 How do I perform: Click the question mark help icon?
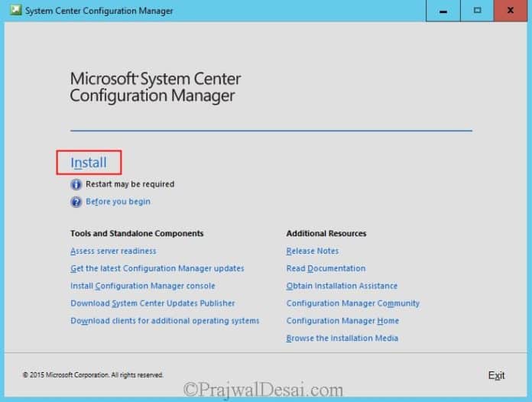(x=76, y=202)
